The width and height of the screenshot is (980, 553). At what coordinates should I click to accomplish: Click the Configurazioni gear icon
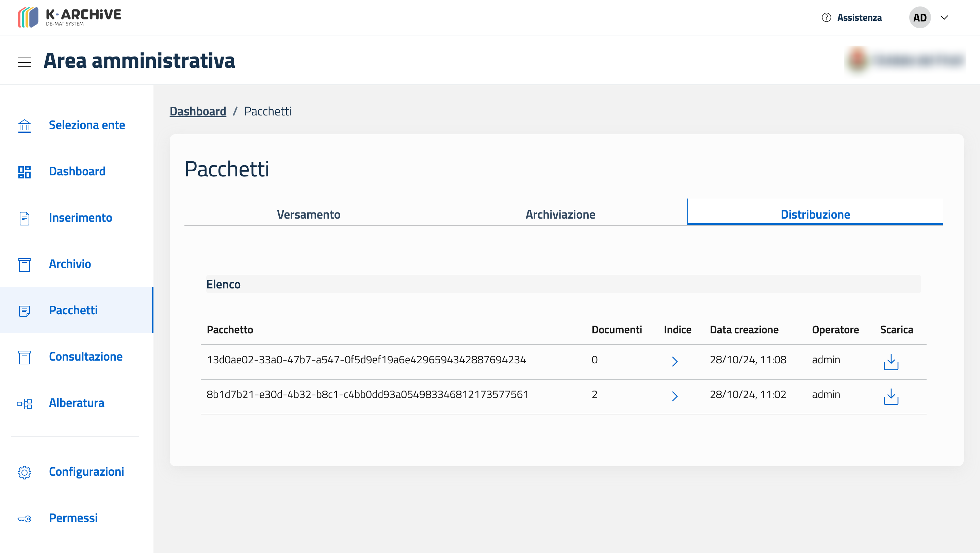24,472
